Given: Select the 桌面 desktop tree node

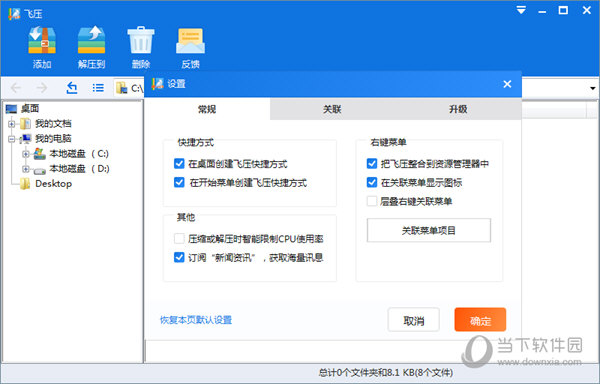Looking at the screenshot, I should click(29, 109).
